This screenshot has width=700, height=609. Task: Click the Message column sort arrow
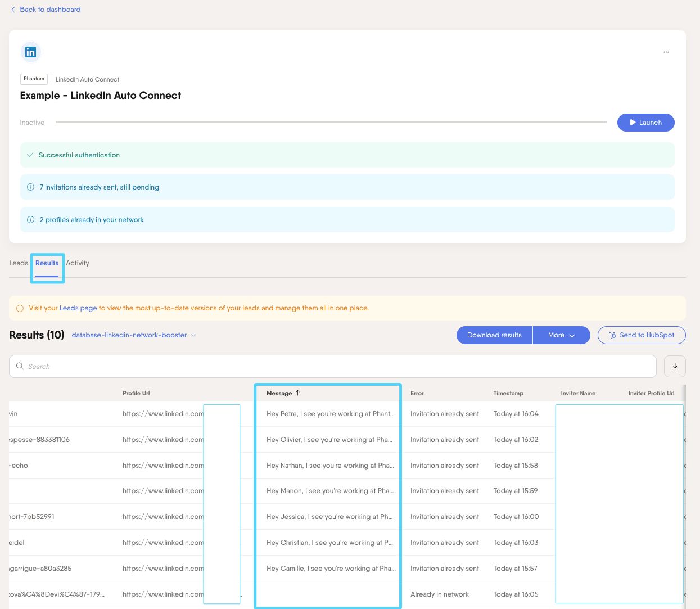coord(298,393)
